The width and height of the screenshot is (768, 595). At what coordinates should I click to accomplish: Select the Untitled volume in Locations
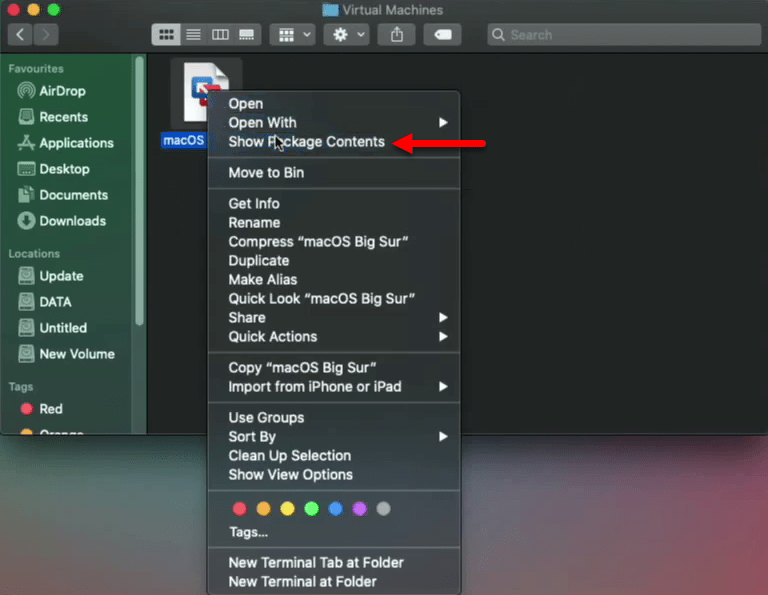[52, 328]
